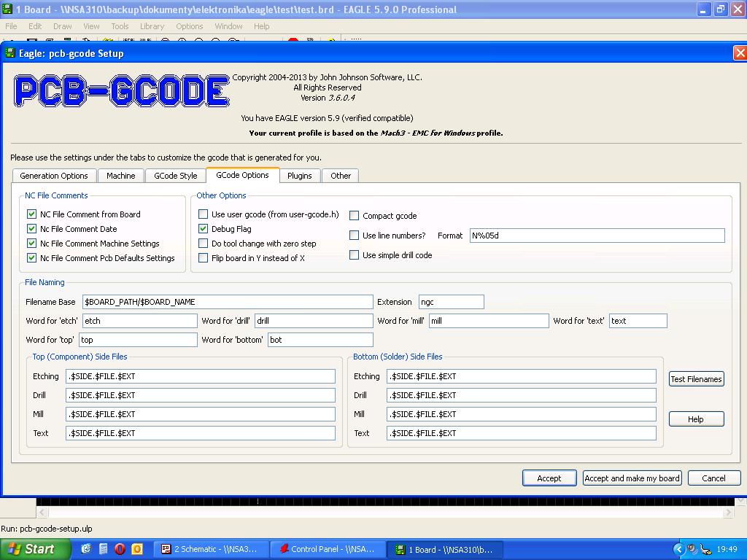The height and width of the screenshot is (560, 747).
Task: Click the horizontal scrollbar right arrow
Action: pos(729,513)
